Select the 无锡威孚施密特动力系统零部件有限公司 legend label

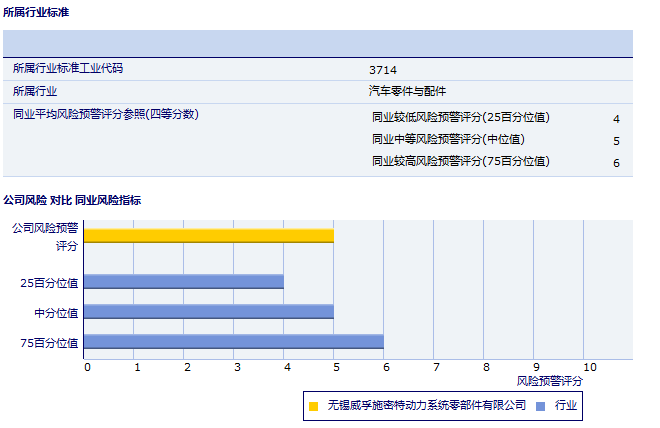[426, 406]
